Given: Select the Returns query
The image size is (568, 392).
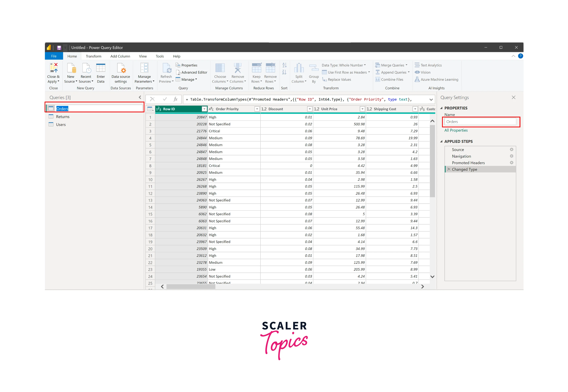Looking at the screenshot, I should click(x=63, y=117).
